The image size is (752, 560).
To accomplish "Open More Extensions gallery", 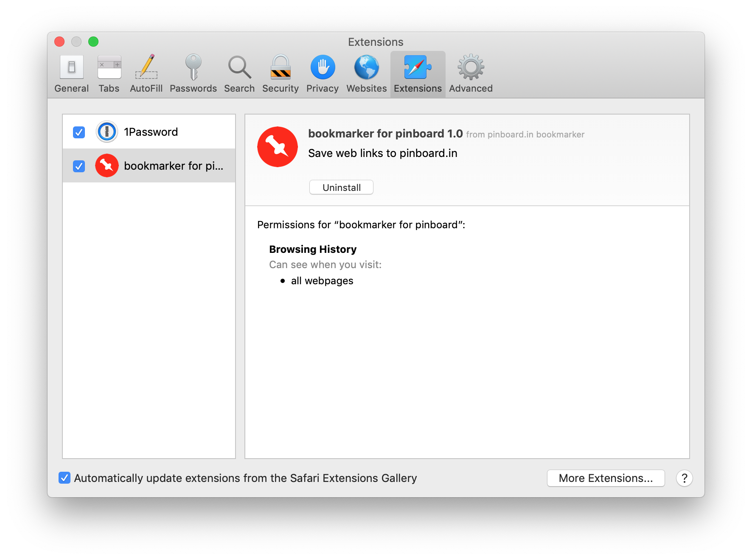I will click(x=606, y=478).
